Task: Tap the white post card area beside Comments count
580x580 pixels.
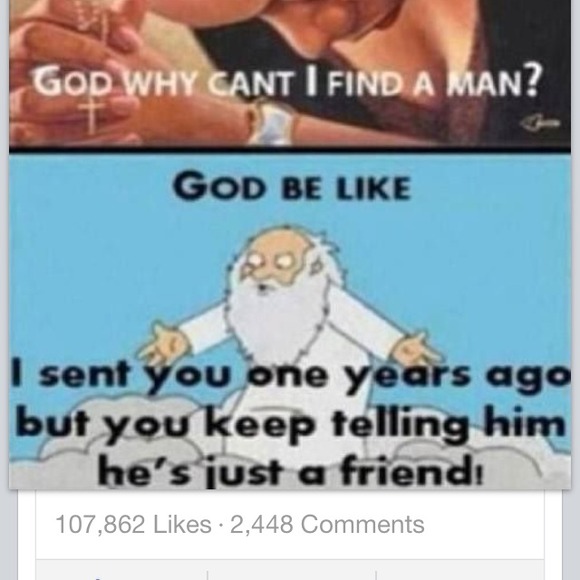Action: click(x=485, y=524)
